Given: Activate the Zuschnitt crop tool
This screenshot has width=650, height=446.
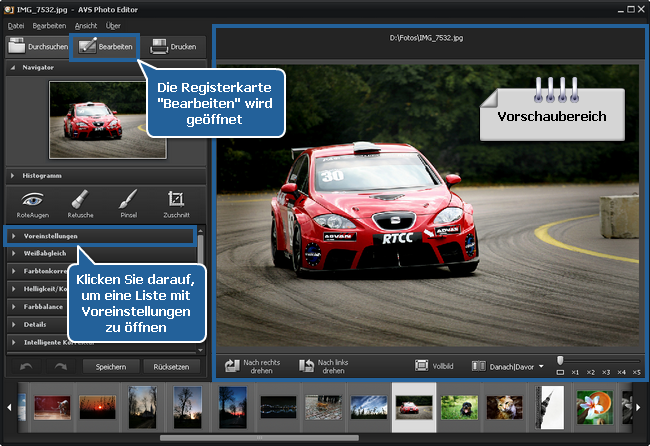Looking at the screenshot, I should point(176,203).
